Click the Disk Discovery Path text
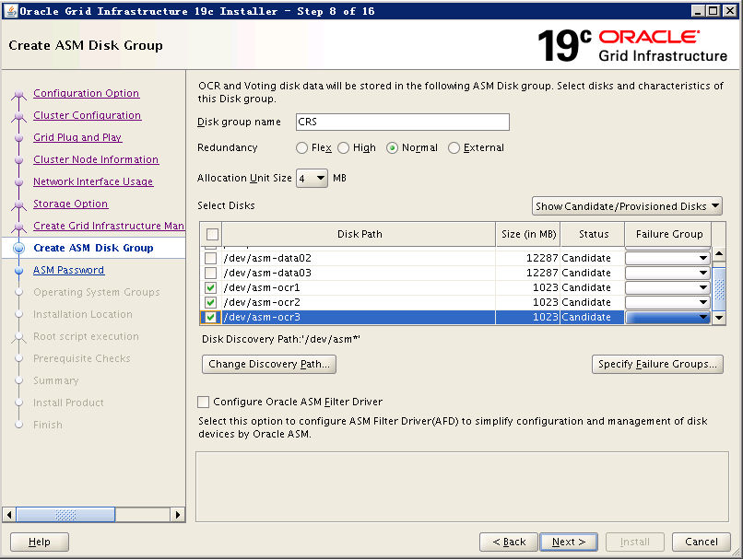This screenshot has height=560, width=743. [x=281, y=339]
